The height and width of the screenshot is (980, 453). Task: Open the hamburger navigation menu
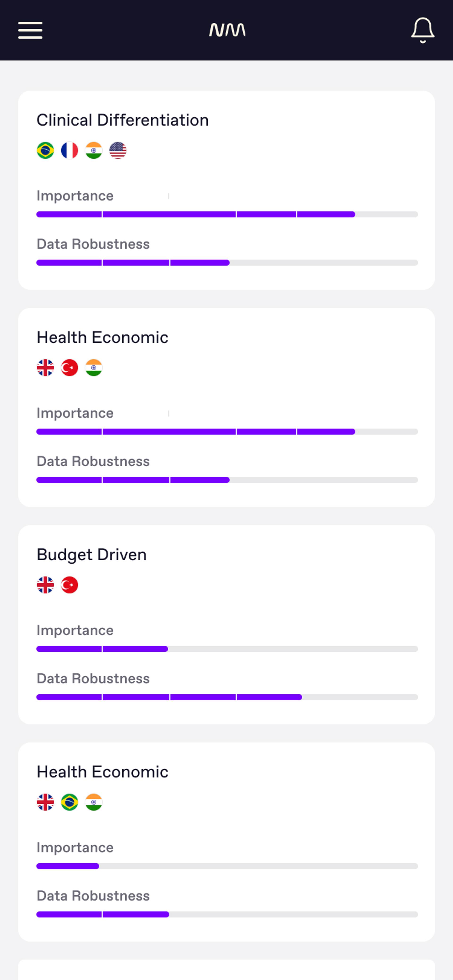(x=30, y=30)
